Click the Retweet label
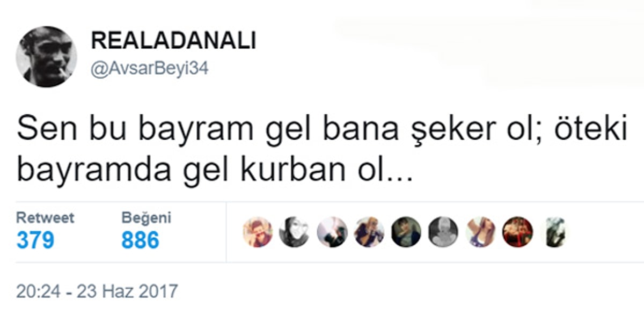Viewport: 644px width, 322px height. [45, 218]
